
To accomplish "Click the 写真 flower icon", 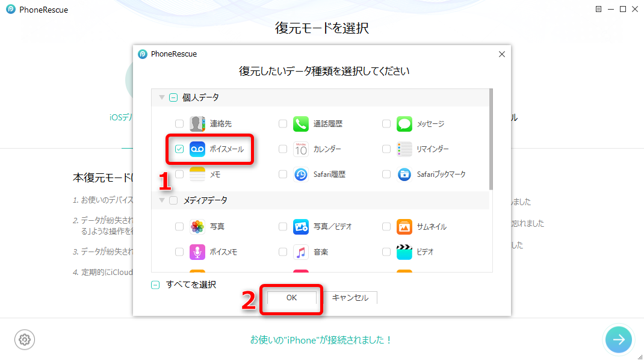I will point(197,226).
